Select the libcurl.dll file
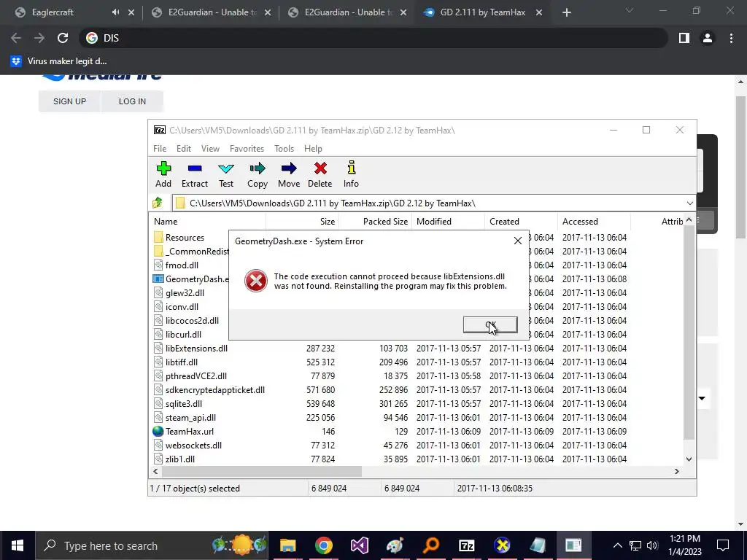 pos(183,334)
